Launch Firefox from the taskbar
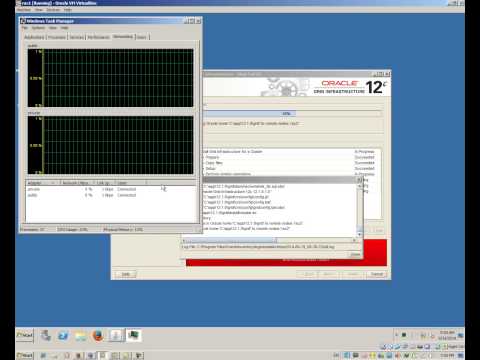 pos(98,335)
